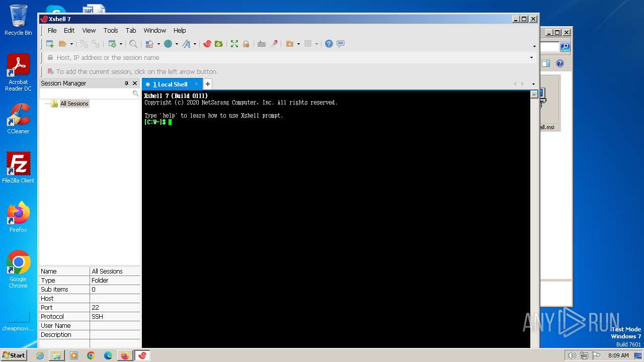Click the Open session folder icon
Screen dimensions: 644x362
click(x=62, y=44)
